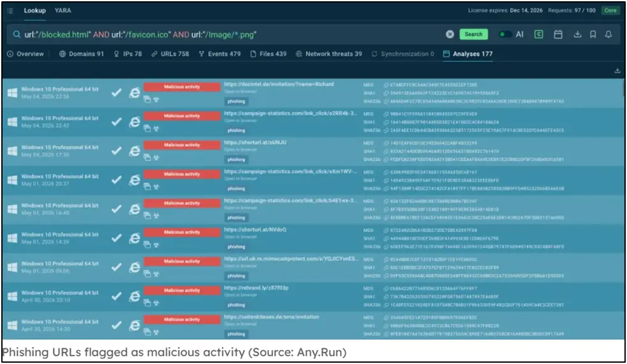This screenshot has width=627, height=364.
Task: Copy SHA1 hash on docintel.de row
Action: [386, 93]
